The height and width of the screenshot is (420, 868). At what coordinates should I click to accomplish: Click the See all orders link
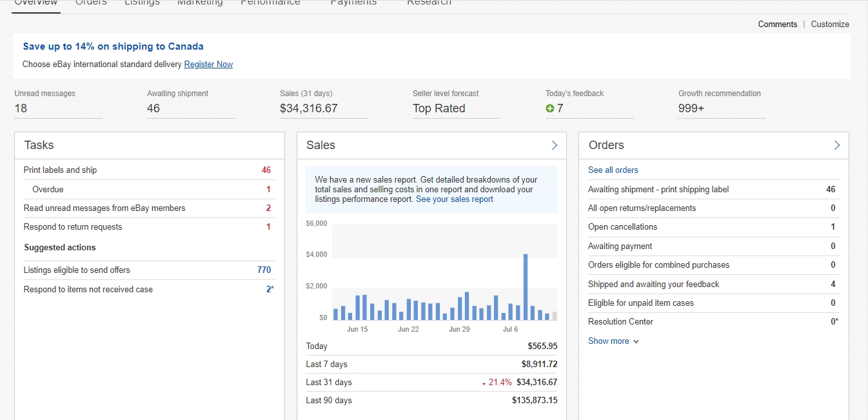(x=613, y=170)
